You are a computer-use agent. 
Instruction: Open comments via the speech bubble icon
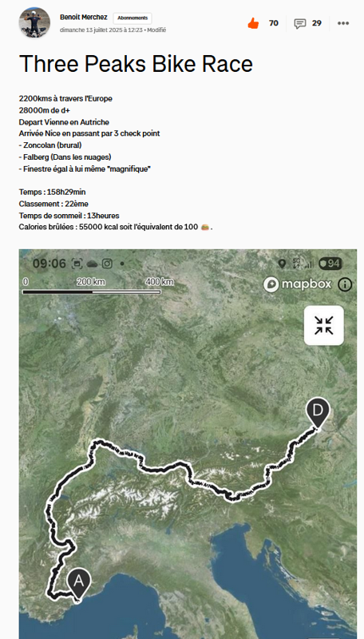pos(300,23)
